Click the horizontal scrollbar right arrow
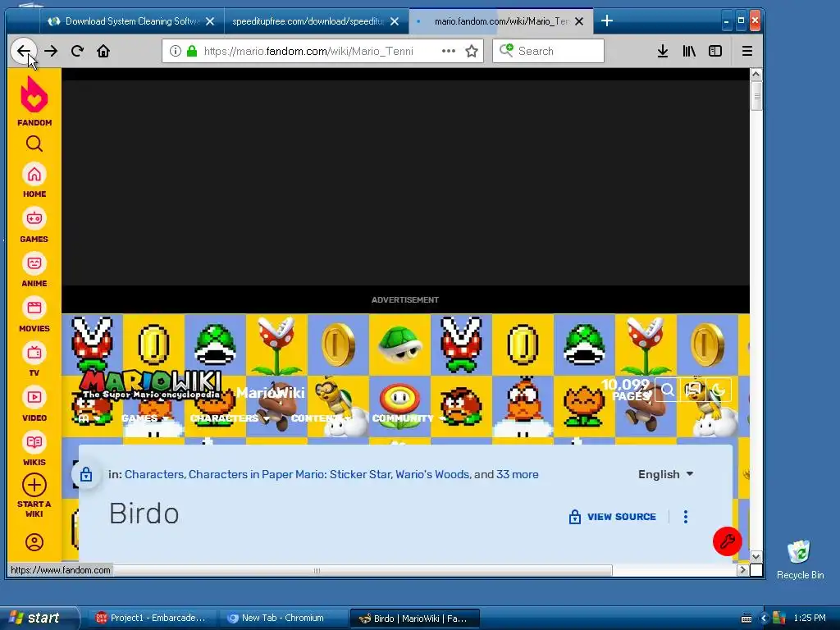Image resolution: width=840 pixels, height=630 pixels. click(x=742, y=570)
